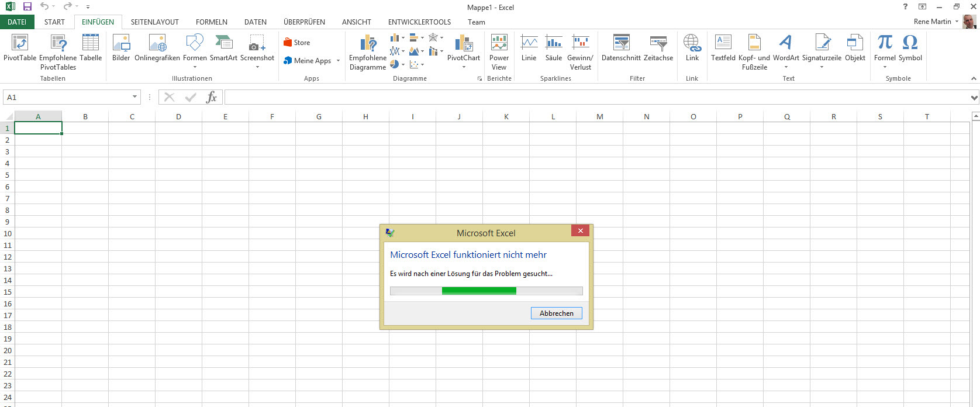Image resolution: width=980 pixels, height=407 pixels.
Task: Open Empfohlene PivotTables
Action: point(58,52)
